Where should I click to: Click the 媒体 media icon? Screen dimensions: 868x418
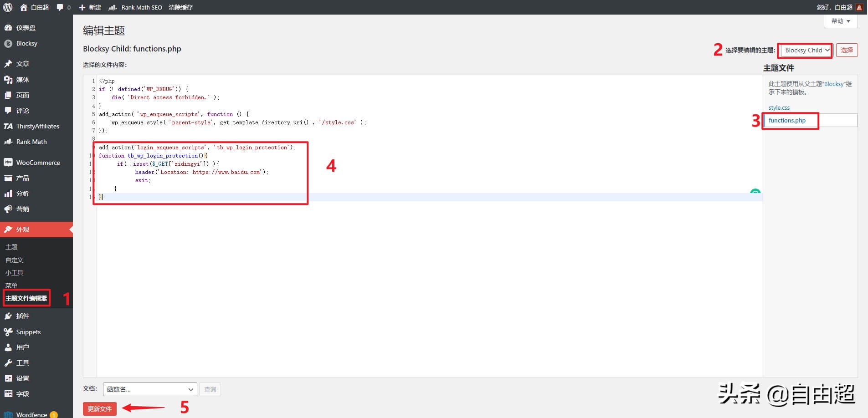8,80
